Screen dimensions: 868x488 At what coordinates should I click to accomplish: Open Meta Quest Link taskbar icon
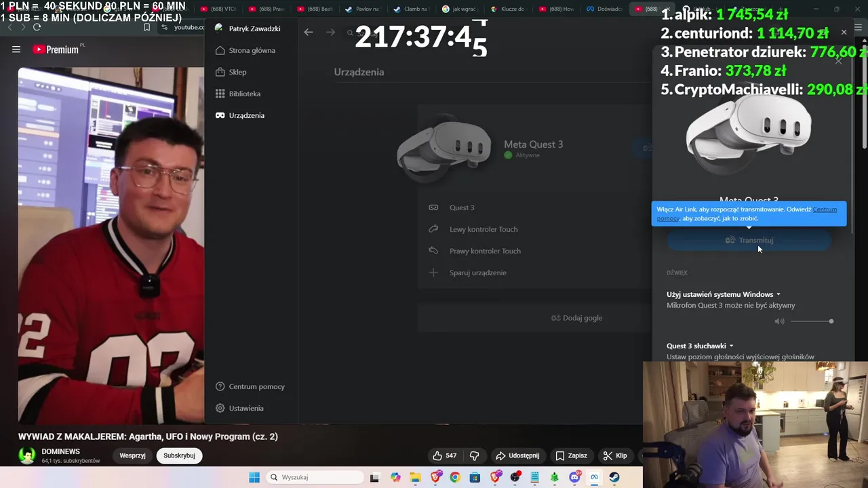pyautogui.click(x=594, y=477)
